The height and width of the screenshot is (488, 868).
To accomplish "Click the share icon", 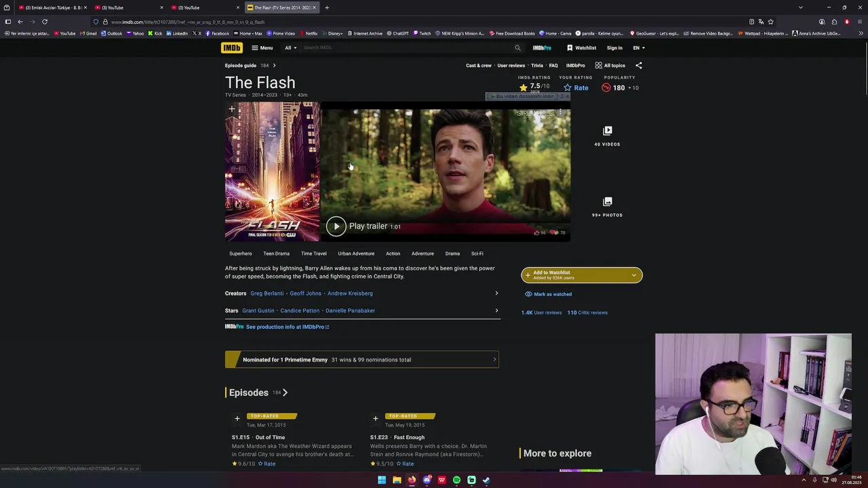I will tap(639, 65).
